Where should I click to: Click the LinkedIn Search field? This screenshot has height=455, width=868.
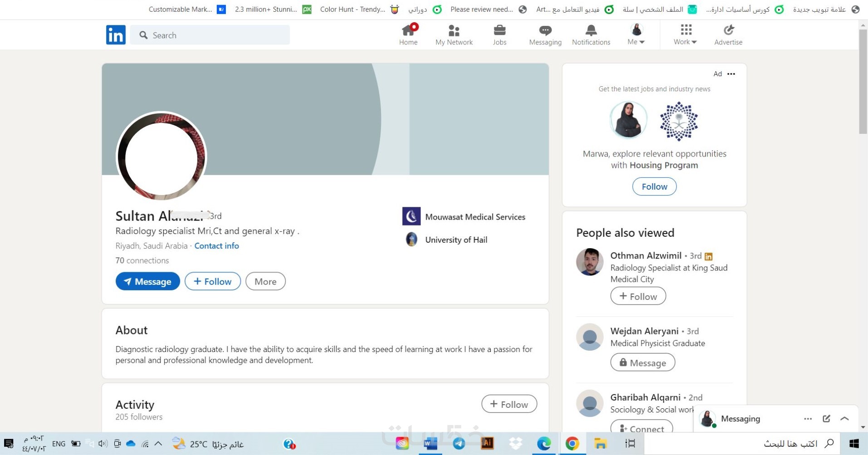tap(210, 35)
